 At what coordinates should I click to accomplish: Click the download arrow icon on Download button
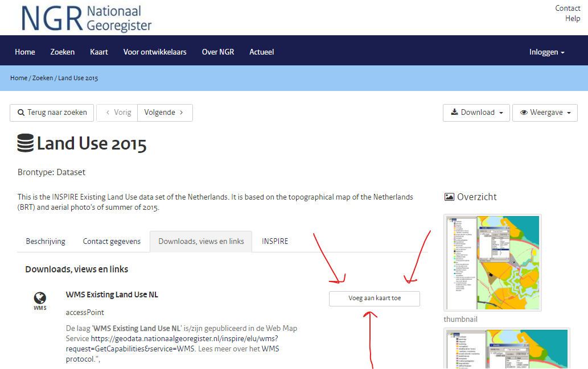[454, 112]
